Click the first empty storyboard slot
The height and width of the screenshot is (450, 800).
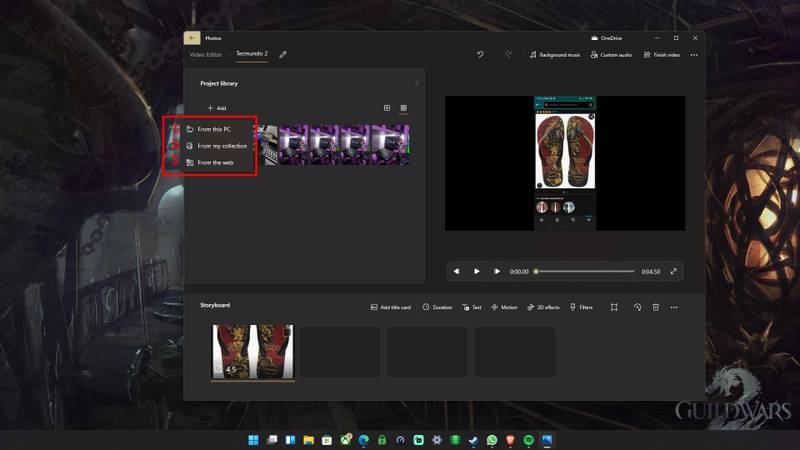[x=340, y=352]
